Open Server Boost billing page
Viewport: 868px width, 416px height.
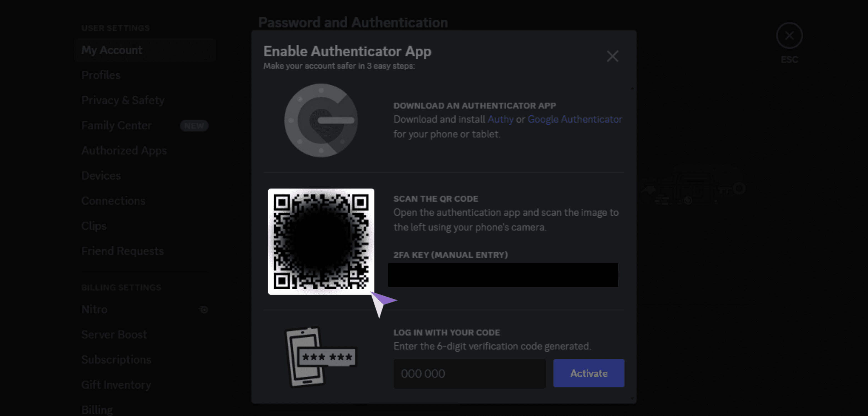(114, 334)
